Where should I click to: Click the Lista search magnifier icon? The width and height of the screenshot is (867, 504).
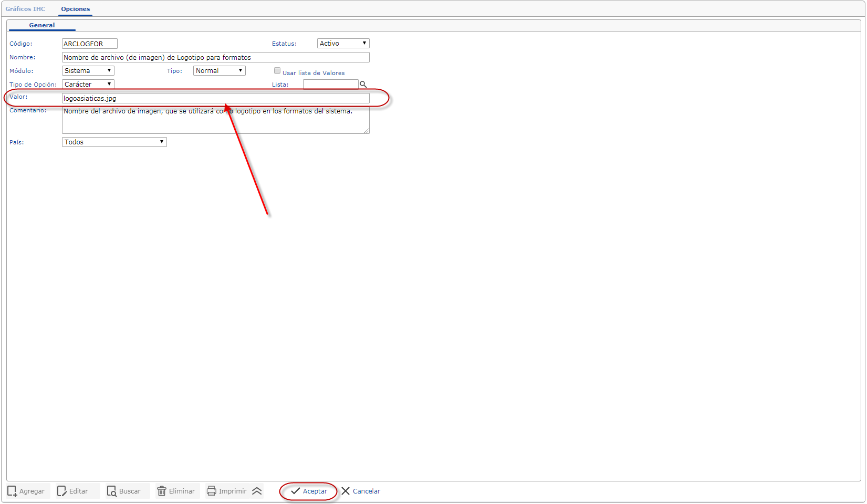363,84
